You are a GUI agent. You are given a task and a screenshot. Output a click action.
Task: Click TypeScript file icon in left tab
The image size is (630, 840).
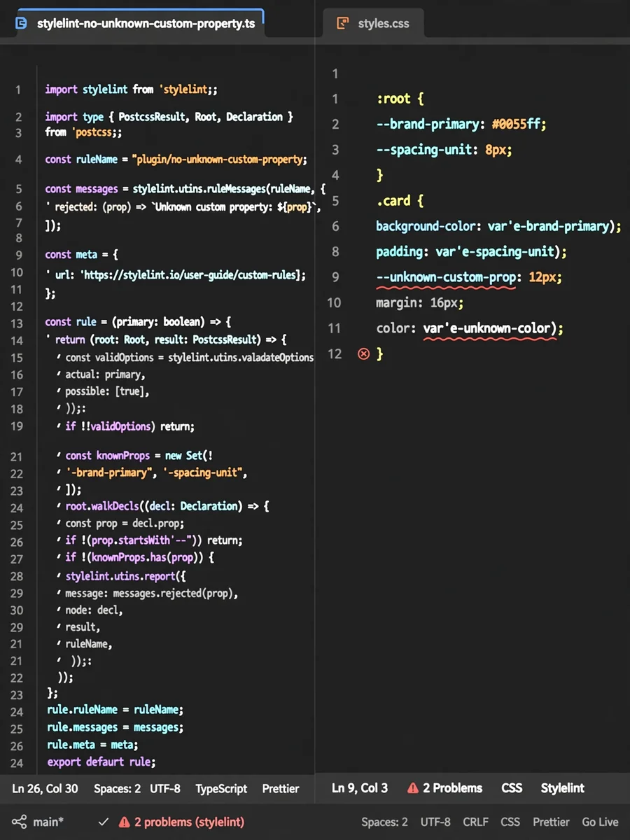click(21, 23)
